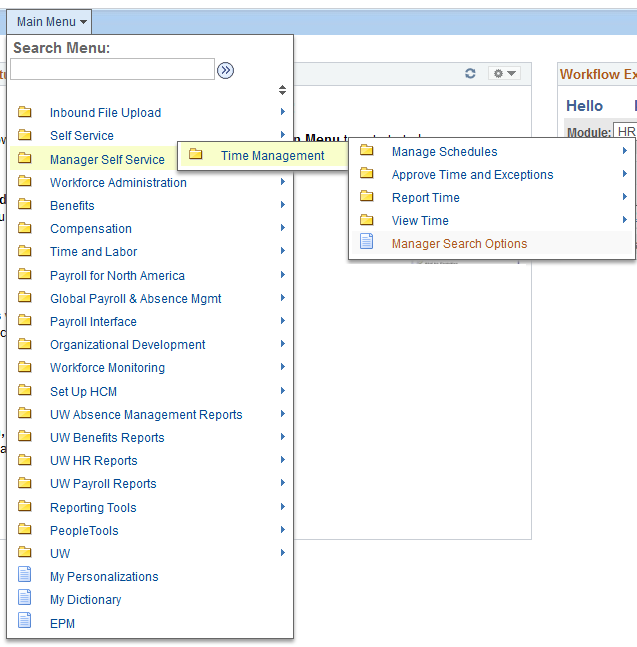Click the My Dictionary document icon
This screenshot has height=647, width=637.
point(25,597)
